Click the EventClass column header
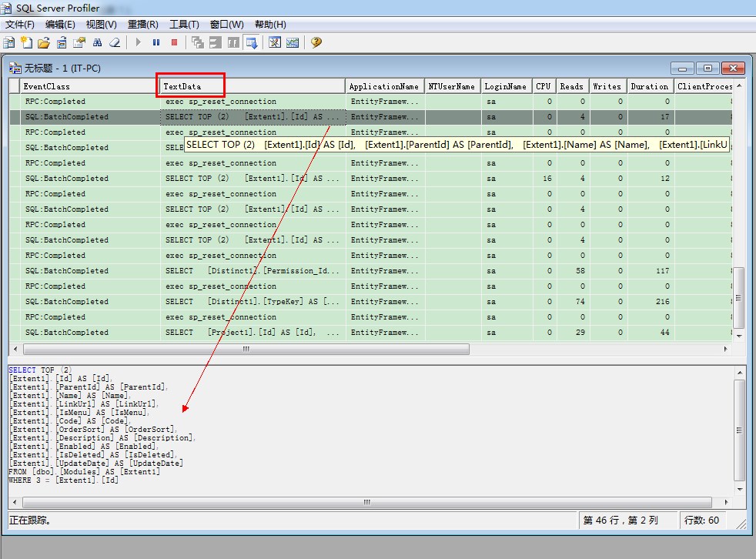Image resolution: width=756 pixels, height=559 pixels. click(x=89, y=86)
